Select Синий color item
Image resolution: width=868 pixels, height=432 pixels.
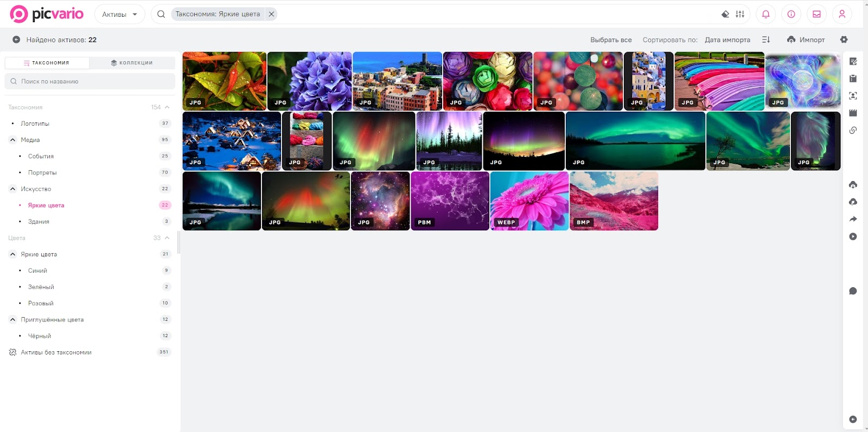pos(37,270)
